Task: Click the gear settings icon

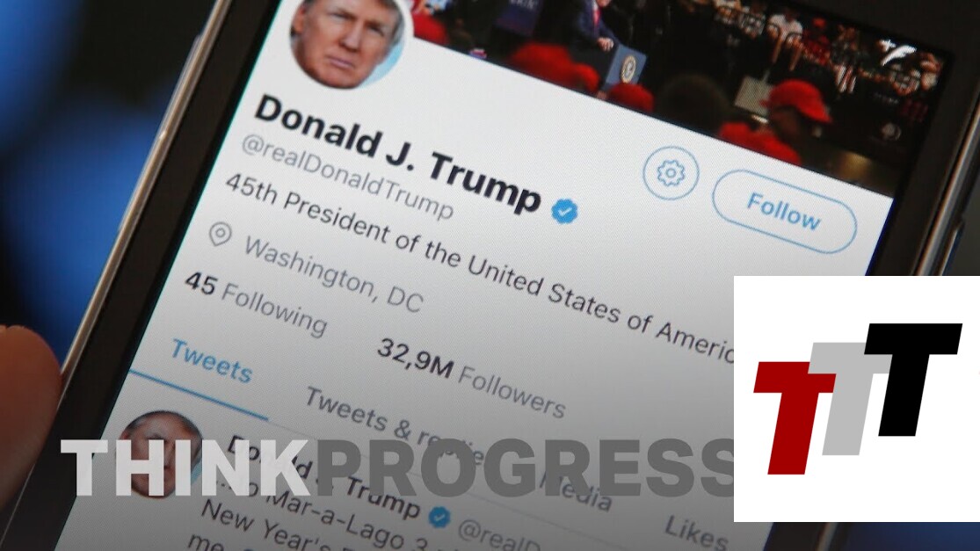Action: pos(671,173)
